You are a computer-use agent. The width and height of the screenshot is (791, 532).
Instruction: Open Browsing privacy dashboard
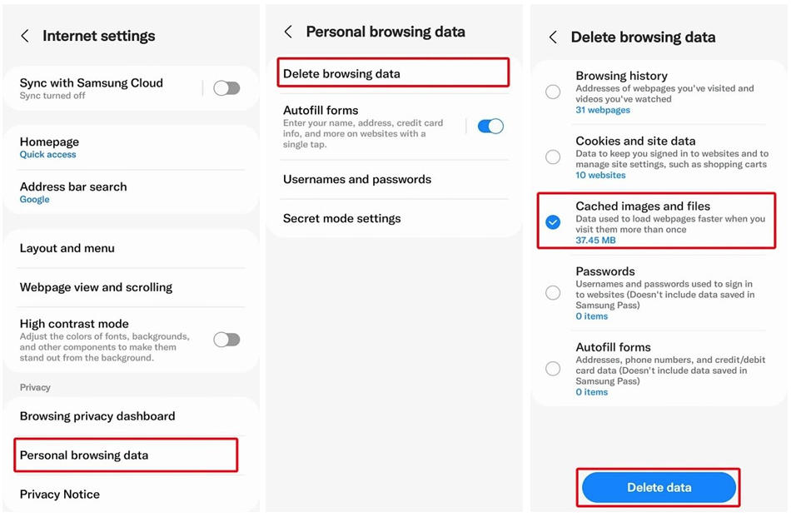click(x=132, y=416)
